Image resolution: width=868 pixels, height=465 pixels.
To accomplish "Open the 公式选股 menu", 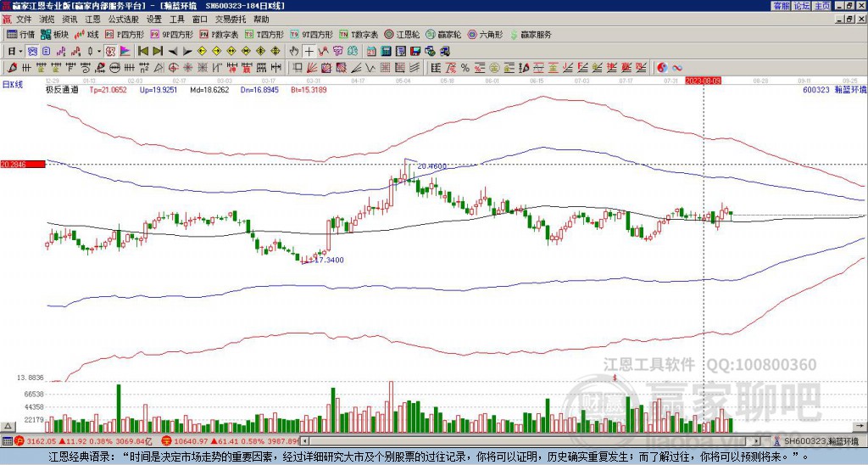I will click(124, 20).
